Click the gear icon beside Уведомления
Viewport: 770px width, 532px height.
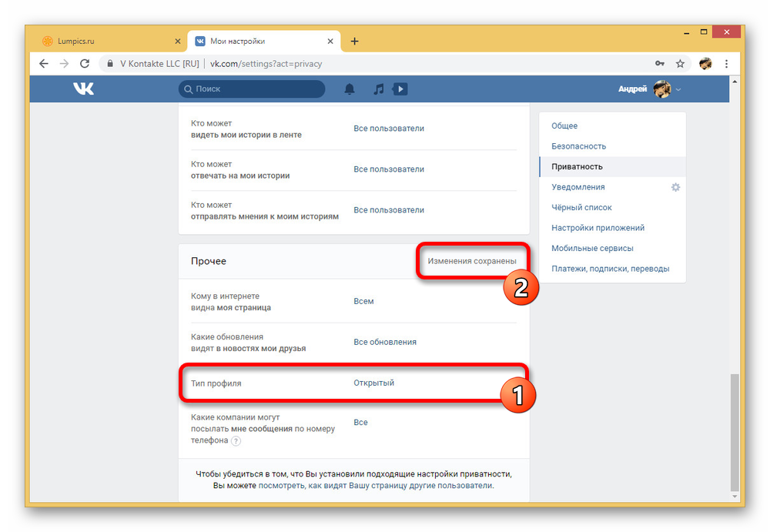(675, 187)
